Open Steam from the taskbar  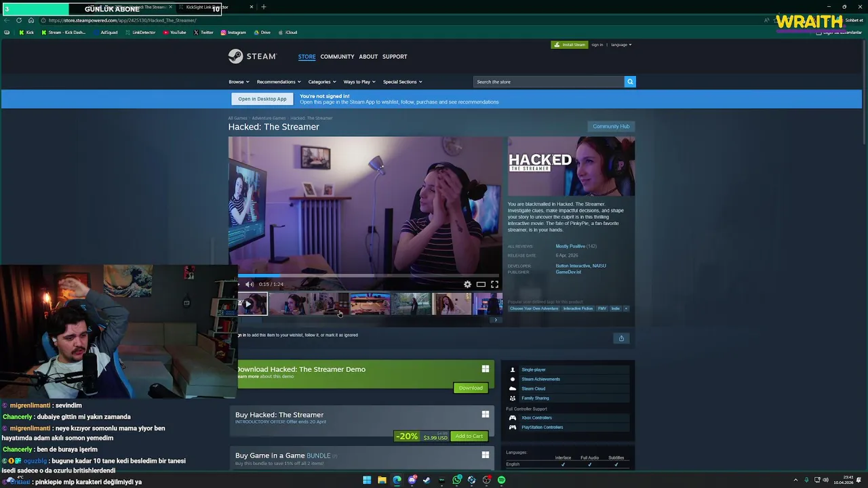pos(427,480)
